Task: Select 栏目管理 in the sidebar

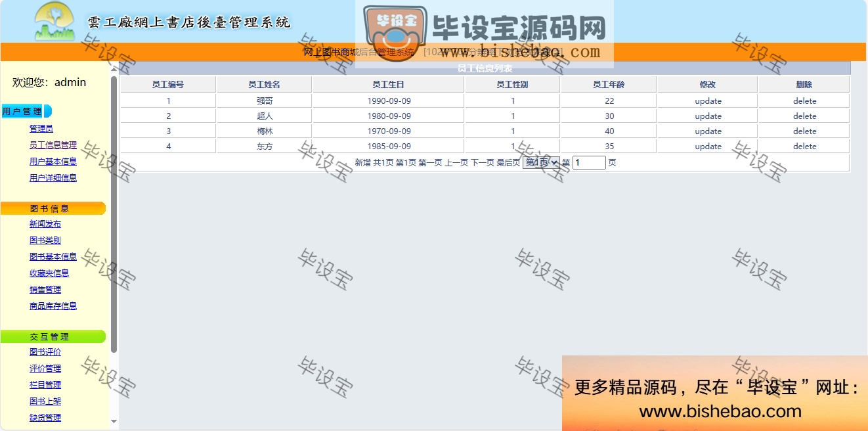Action: point(45,385)
